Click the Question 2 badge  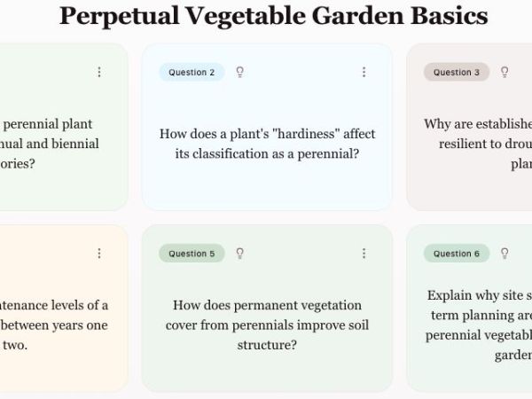tap(192, 73)
